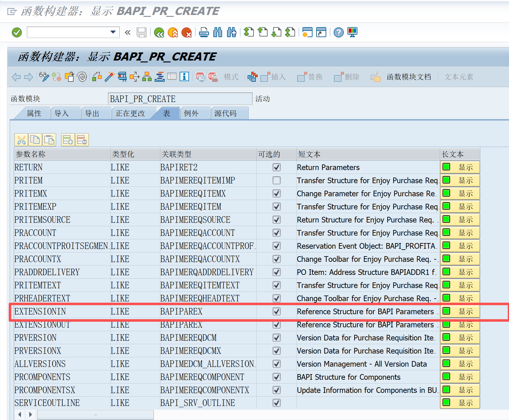This screenshot has height=420, width=509.
Task: Uncheck the optional checkbox for EXTENSIONIN
Action: click(276, 311)
